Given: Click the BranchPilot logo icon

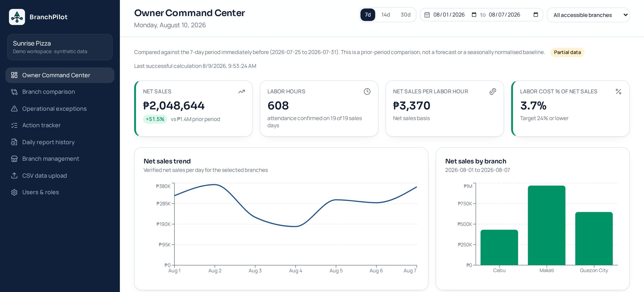Looking at the screenshot, I should point(17,17).
